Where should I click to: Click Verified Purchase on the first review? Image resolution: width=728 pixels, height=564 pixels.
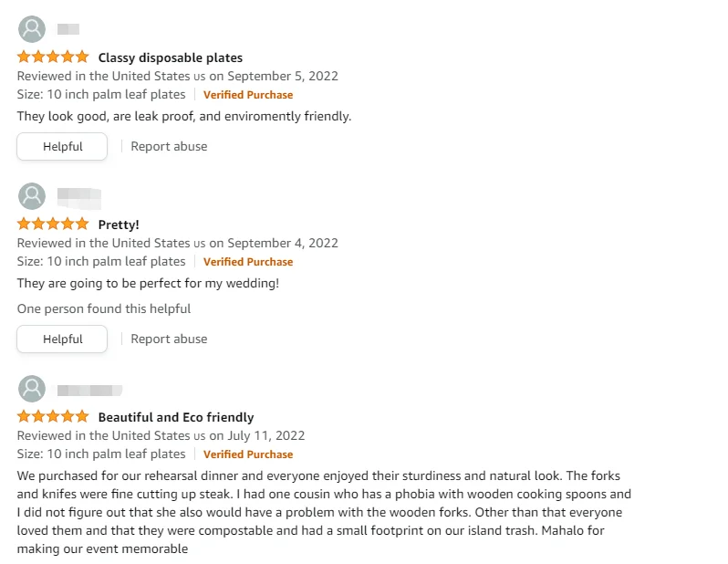coord(248,95)
